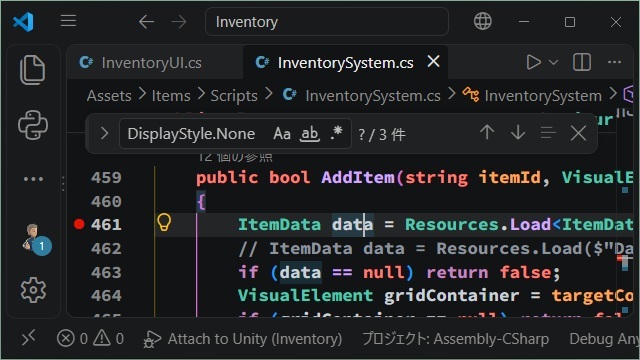
Task: Toggle Match Case in the find widget
Action: point(282,133)
